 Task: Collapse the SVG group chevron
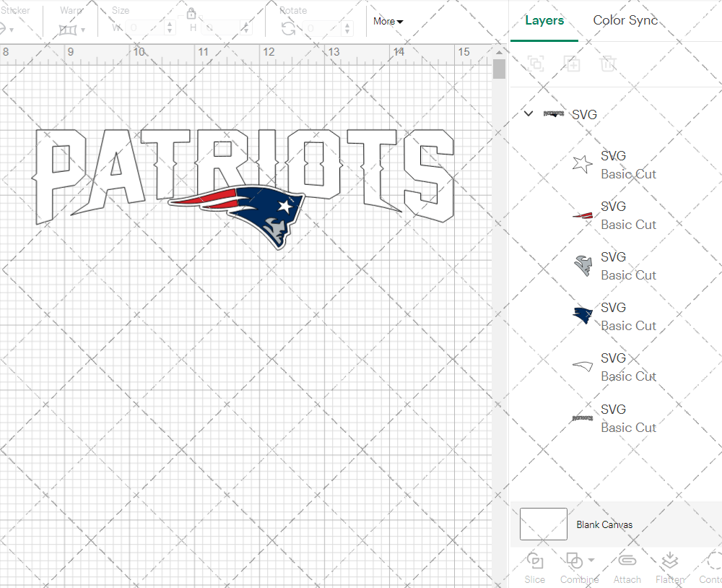coord(529,113)
